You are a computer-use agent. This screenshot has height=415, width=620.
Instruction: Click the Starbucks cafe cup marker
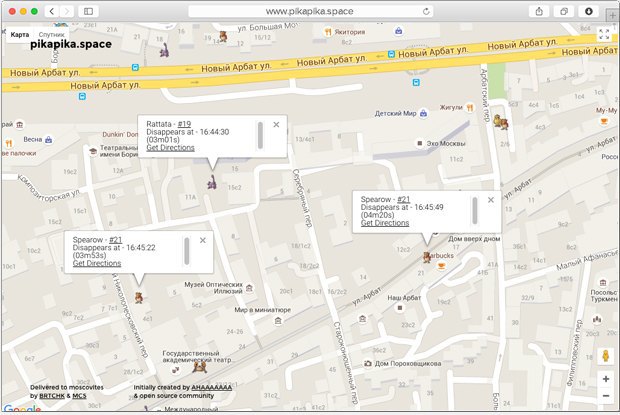point(442,266)
